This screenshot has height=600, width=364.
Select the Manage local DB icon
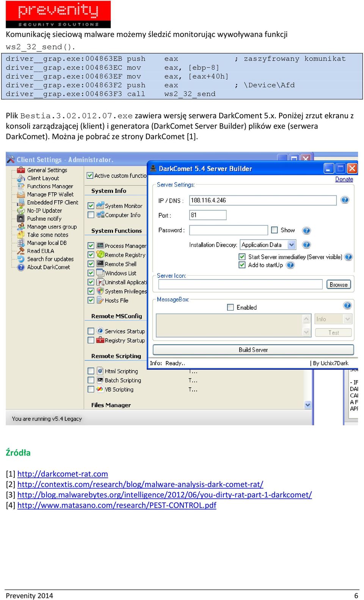21,243
